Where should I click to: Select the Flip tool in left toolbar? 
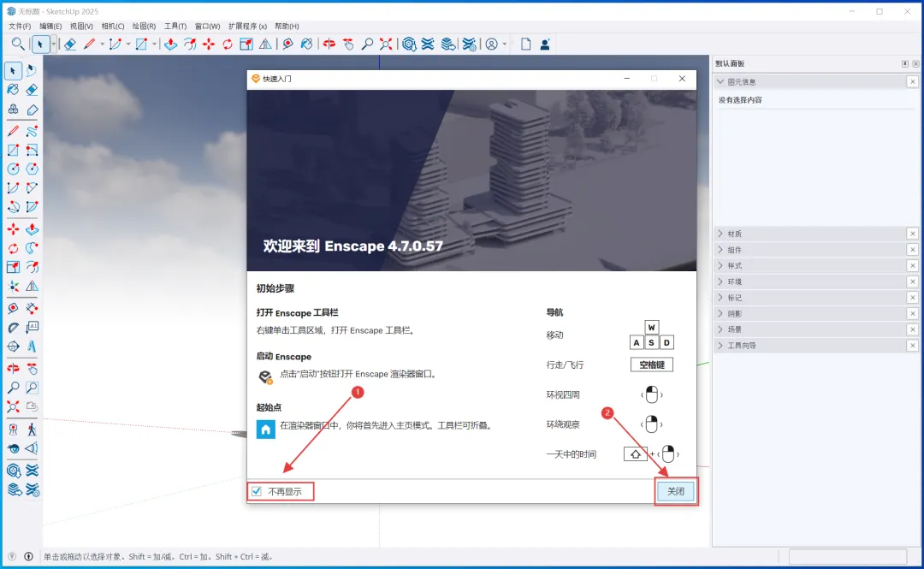32,286
